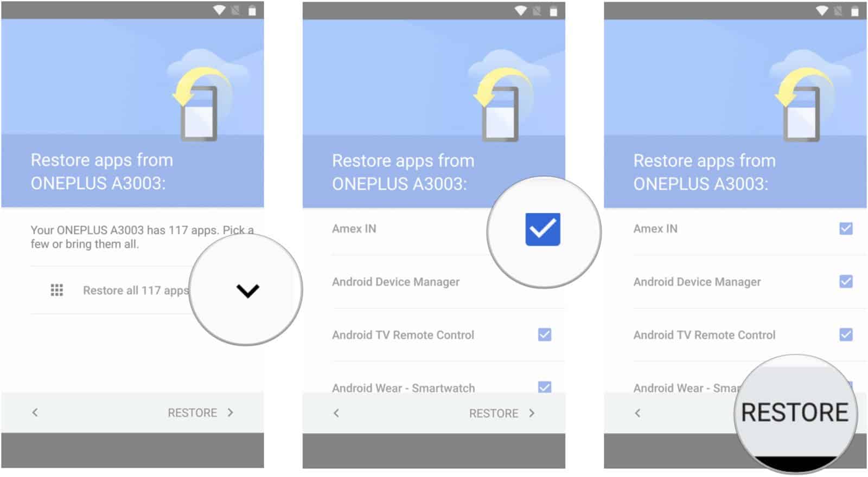Screen dimensions: 868x477
Task: Tap the Wi-Fi status icon on third screen
Action: point(822,10)
